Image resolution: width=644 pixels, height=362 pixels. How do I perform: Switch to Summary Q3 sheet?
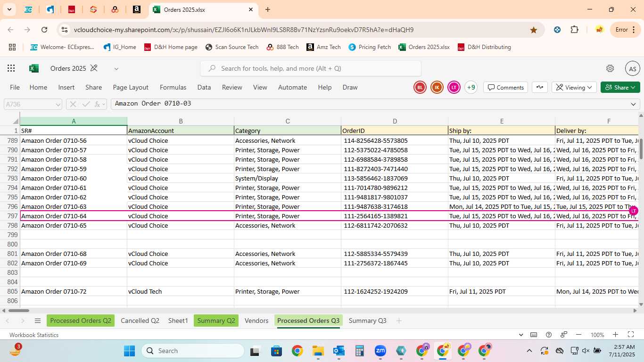click(x=368, y=321)
